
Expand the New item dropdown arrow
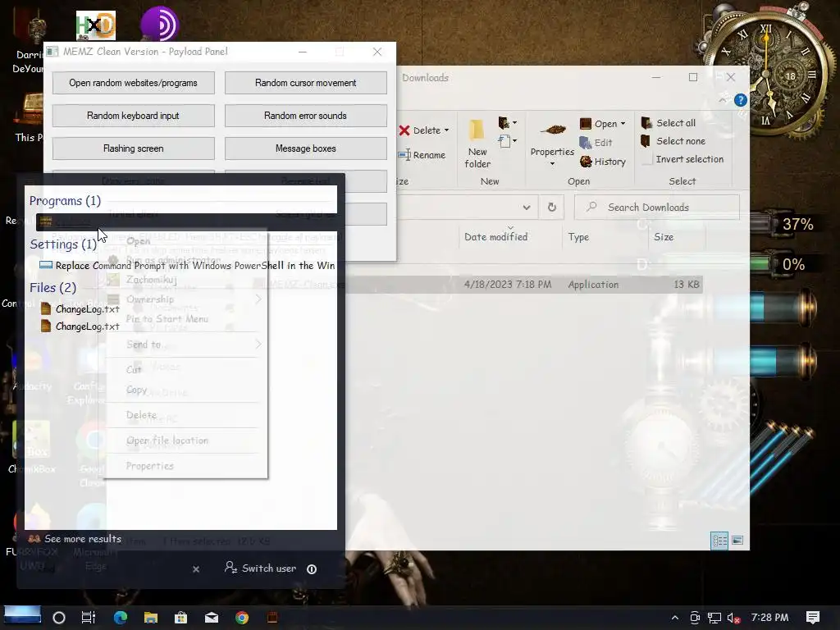tap(515, 123)
